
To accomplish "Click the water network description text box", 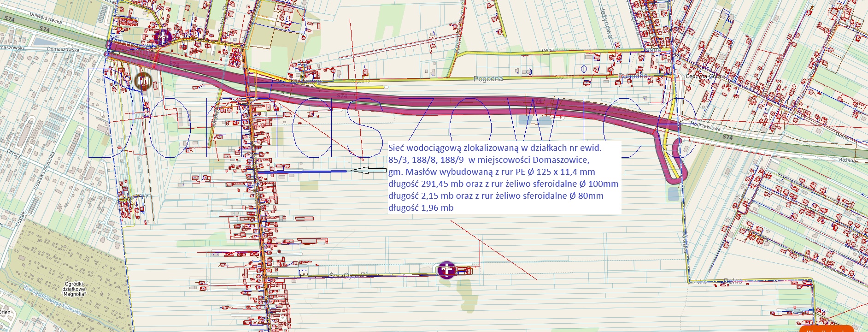I will tap(503, 178).
